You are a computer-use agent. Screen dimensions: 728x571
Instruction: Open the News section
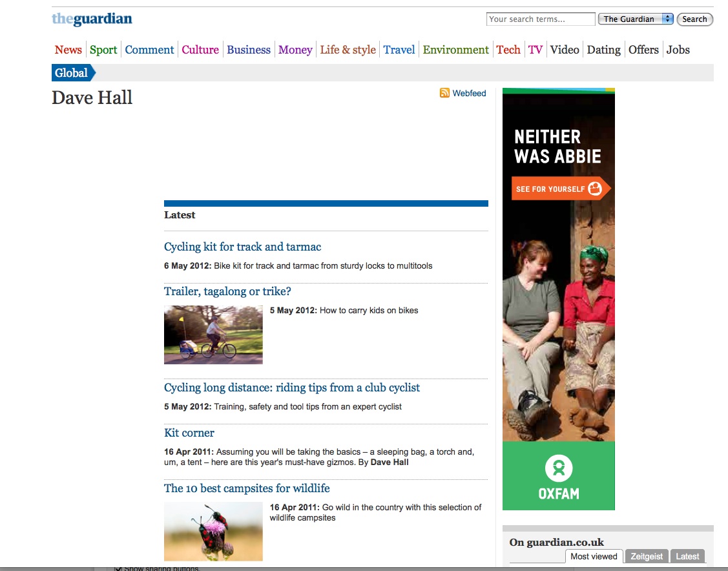pos(68,50)
